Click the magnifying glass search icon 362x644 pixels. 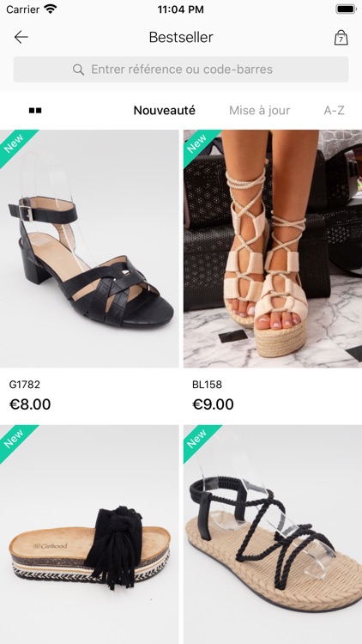(78, 70)
